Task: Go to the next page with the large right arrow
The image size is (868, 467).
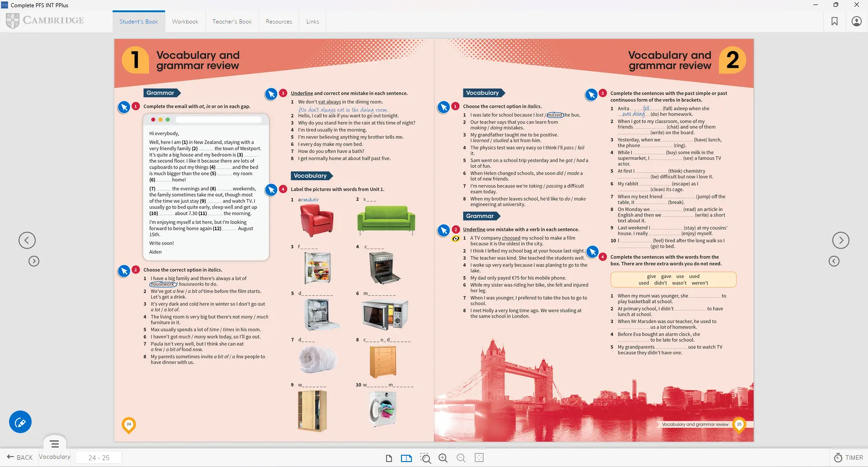Action: (841, 240)
